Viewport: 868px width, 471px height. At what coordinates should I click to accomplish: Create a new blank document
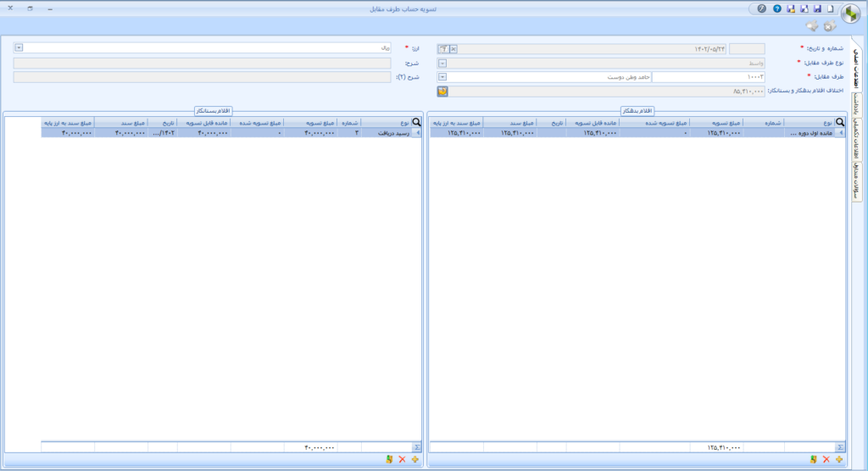point(831,8)
